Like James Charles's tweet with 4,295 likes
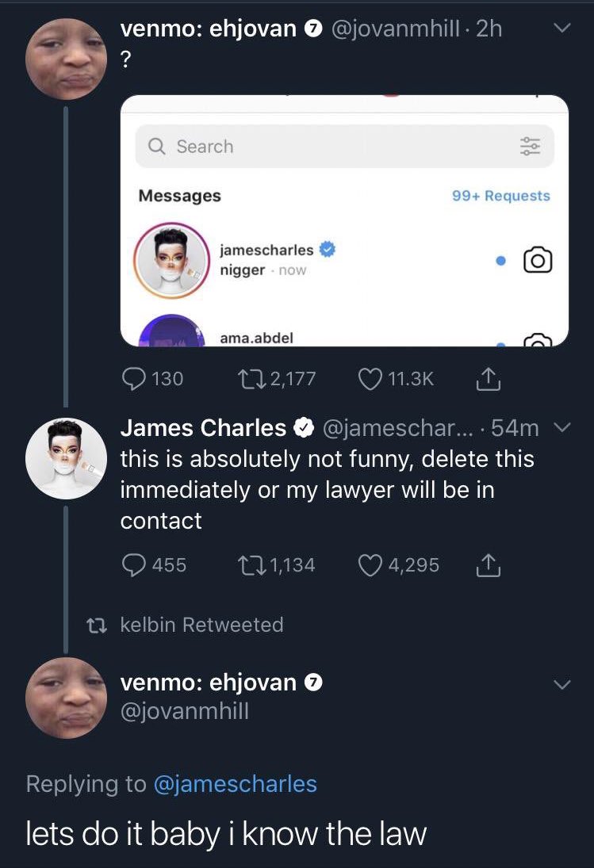 coord(372,564)
